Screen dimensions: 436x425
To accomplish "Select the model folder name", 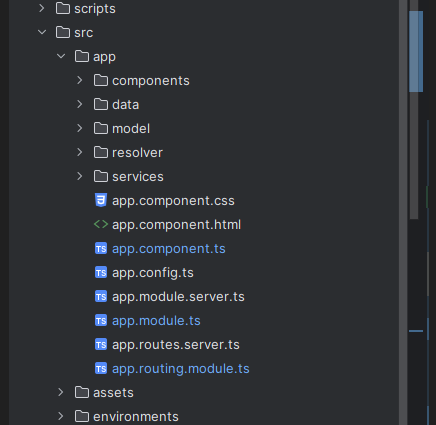I will click(131, 129).
